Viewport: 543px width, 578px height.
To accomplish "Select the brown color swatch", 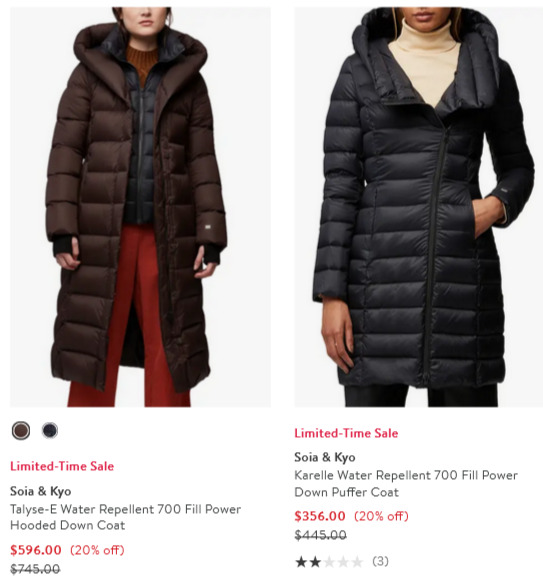I will point(21,430).
